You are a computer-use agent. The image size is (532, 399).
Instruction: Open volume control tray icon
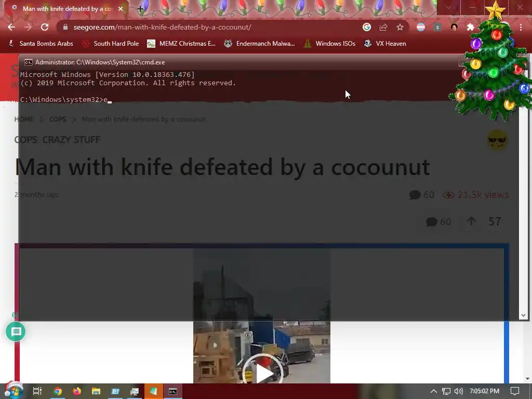pos(459,391)
